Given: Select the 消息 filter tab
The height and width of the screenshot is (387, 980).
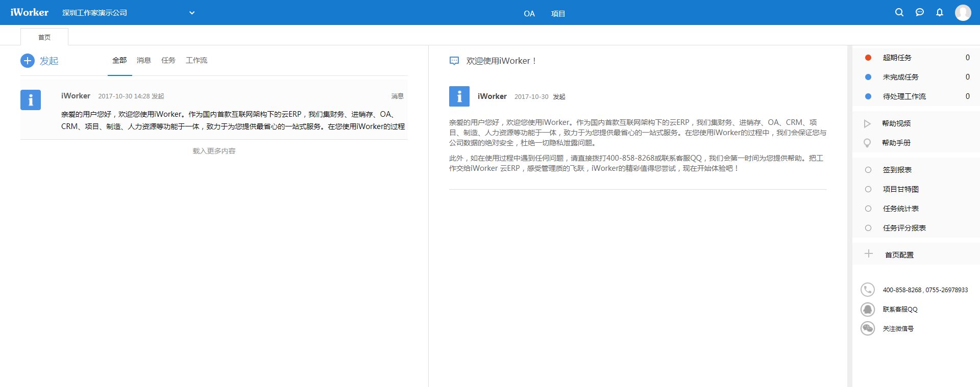Looking at the screenshot, I should [x=144, y=60].
